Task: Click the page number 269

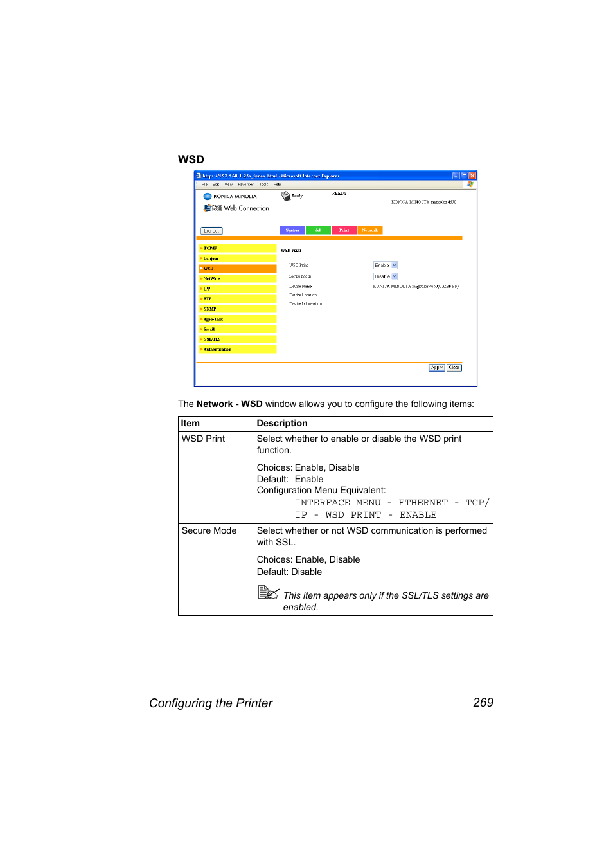Action: (x=483, y=703)
